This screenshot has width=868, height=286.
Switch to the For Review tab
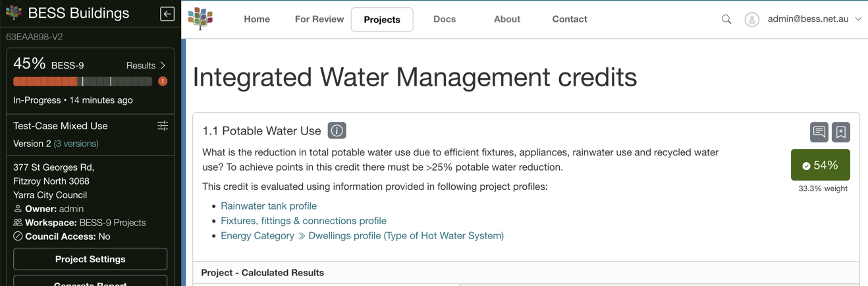click(x=319, y=19)
